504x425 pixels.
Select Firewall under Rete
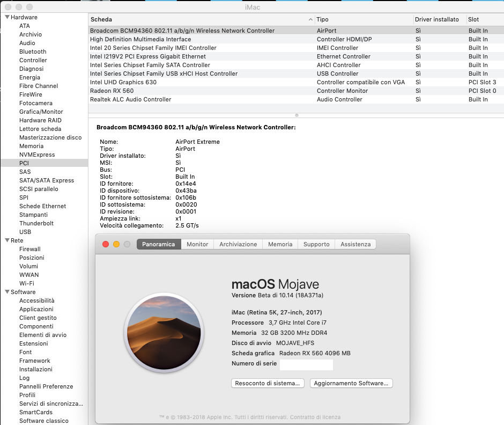[30, 249]
